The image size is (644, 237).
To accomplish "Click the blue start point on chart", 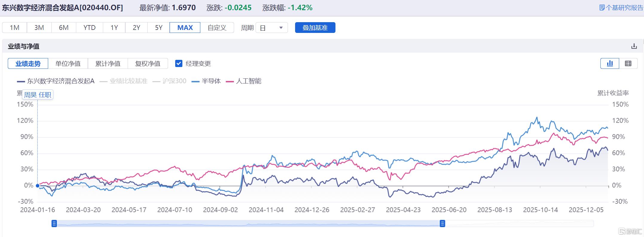I will click(x=38, y=186).
